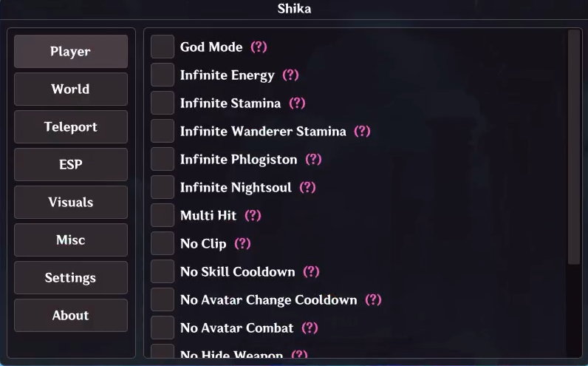
Task: Click the question mark next to Infinite Energy
Action: click(x=290, y=75)
